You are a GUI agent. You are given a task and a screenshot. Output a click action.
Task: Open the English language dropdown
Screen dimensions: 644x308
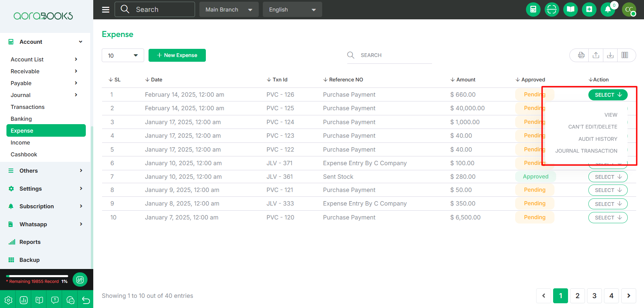pos(292,9)
